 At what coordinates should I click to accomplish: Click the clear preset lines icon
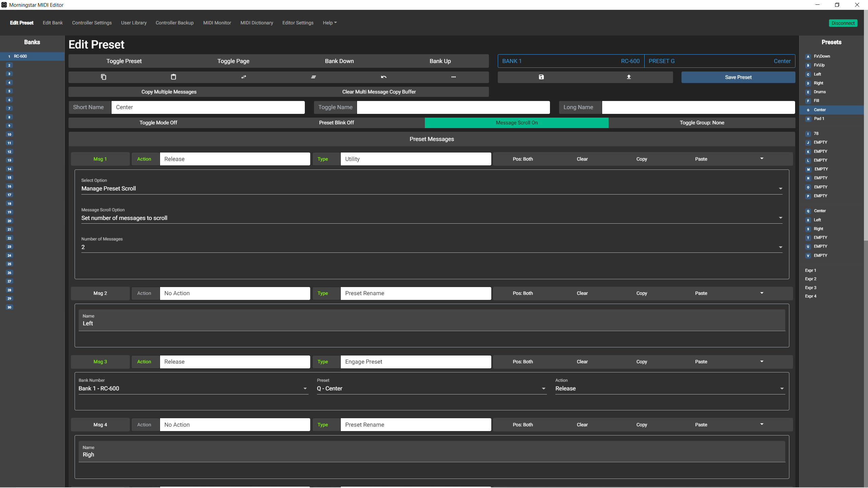313,77
